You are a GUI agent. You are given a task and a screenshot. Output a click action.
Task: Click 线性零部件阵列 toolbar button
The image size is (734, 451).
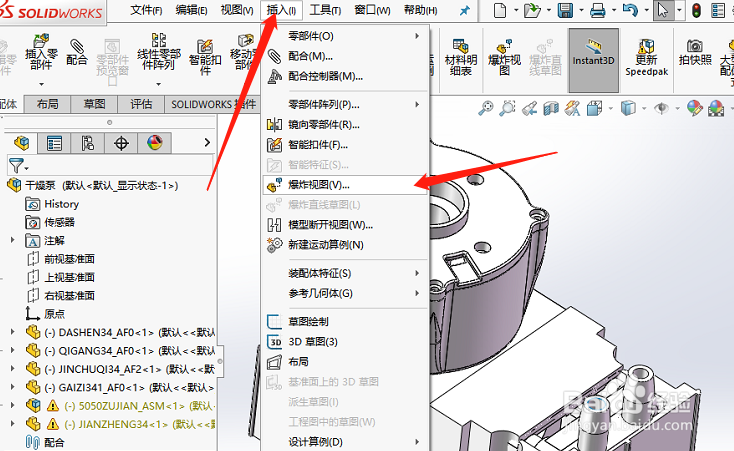[x=159, y=52]
